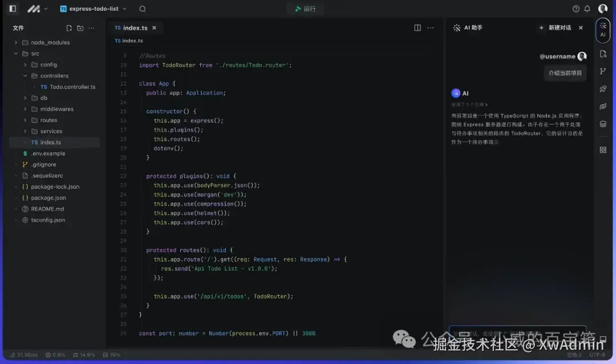Open the source control branch icon
The height and width of the screenshot is (364, 616).
(x=603, y=71)
